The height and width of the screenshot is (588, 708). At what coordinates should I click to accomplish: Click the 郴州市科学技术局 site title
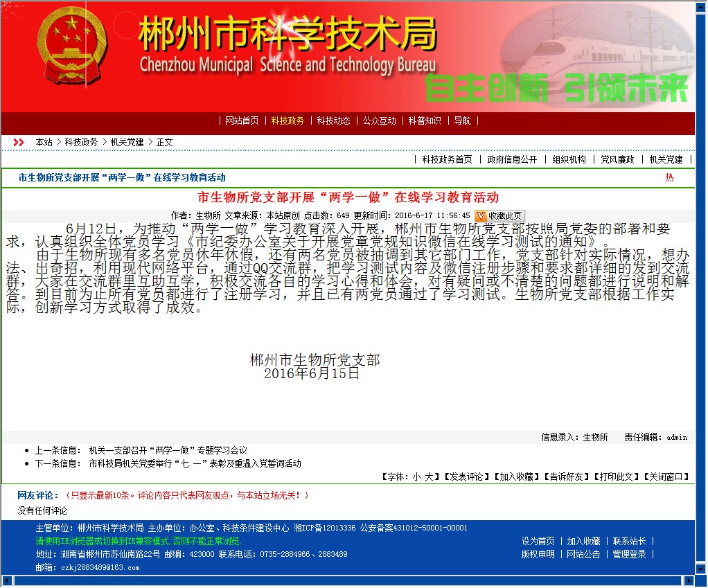point(287,33)
